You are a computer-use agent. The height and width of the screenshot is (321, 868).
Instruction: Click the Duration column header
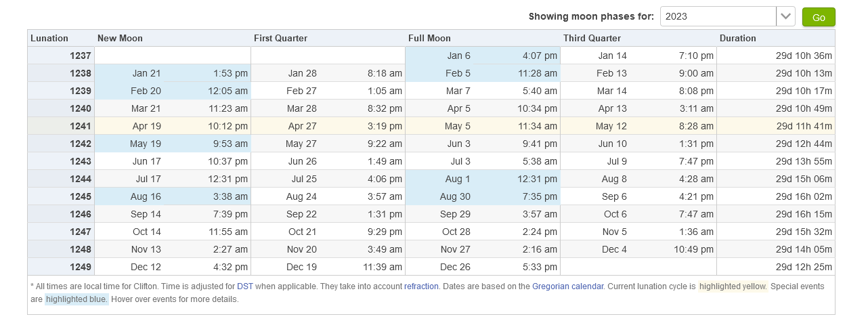tap(738, 38)
